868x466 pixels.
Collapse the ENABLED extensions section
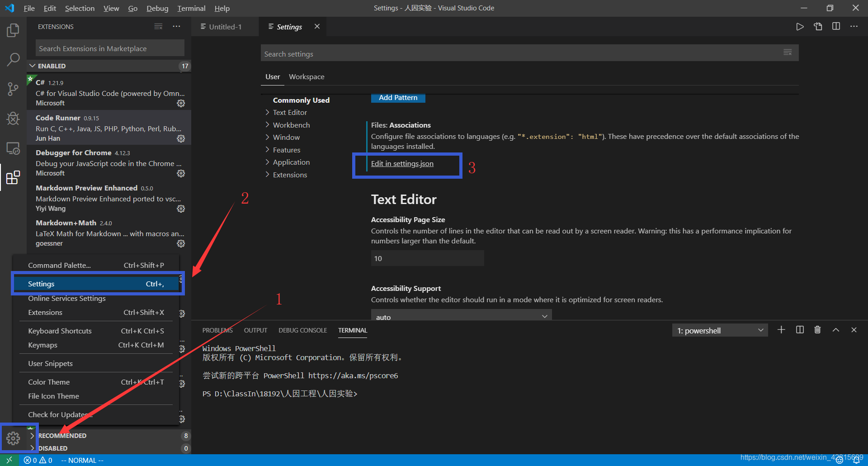click(108, 66)
